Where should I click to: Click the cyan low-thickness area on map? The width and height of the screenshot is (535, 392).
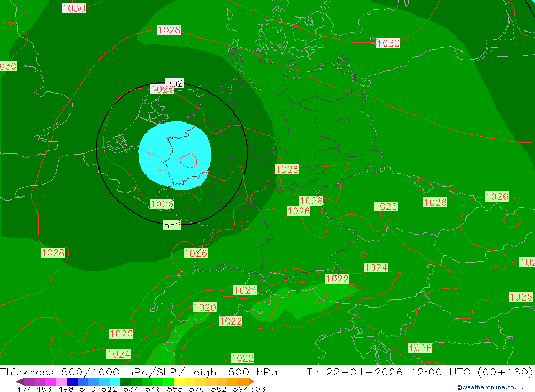(x=175, y=156)
